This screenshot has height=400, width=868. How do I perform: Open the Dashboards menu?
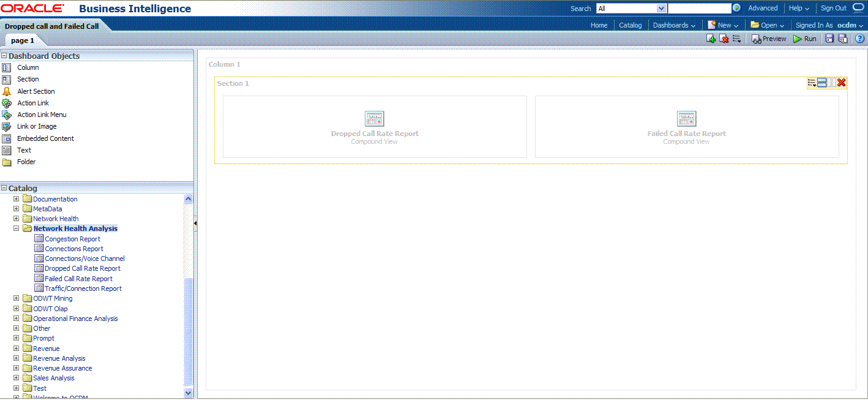pos(674,25)
